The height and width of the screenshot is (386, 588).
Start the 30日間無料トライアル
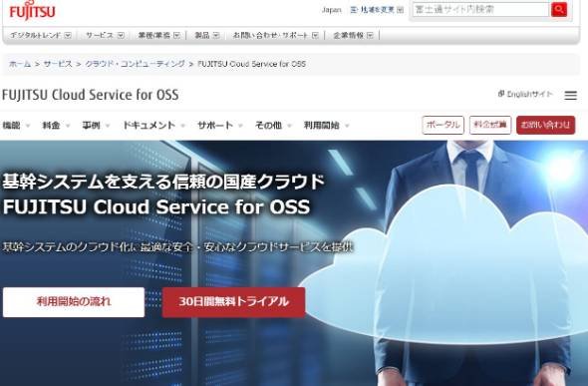click(233, 302)
